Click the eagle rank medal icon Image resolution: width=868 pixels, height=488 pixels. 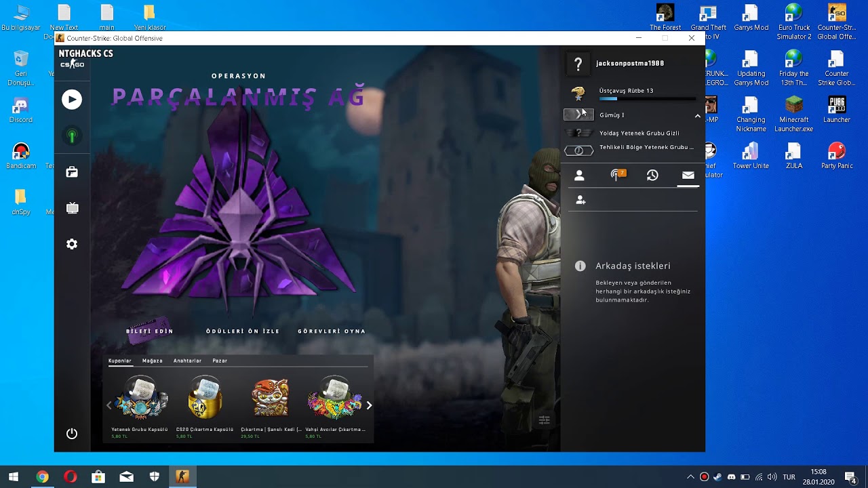[578, 94]
